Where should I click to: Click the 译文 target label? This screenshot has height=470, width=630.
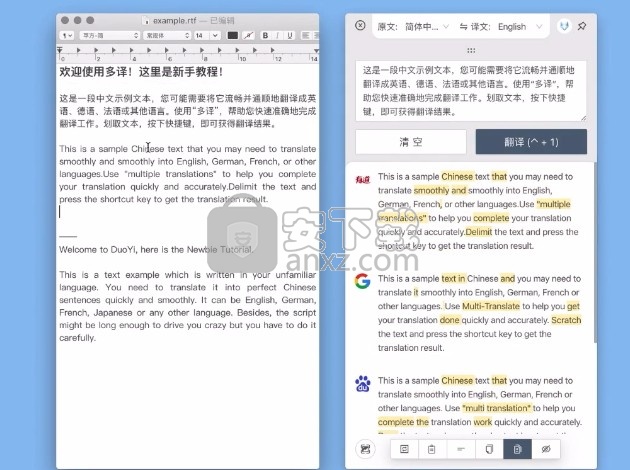coord(481,27)
